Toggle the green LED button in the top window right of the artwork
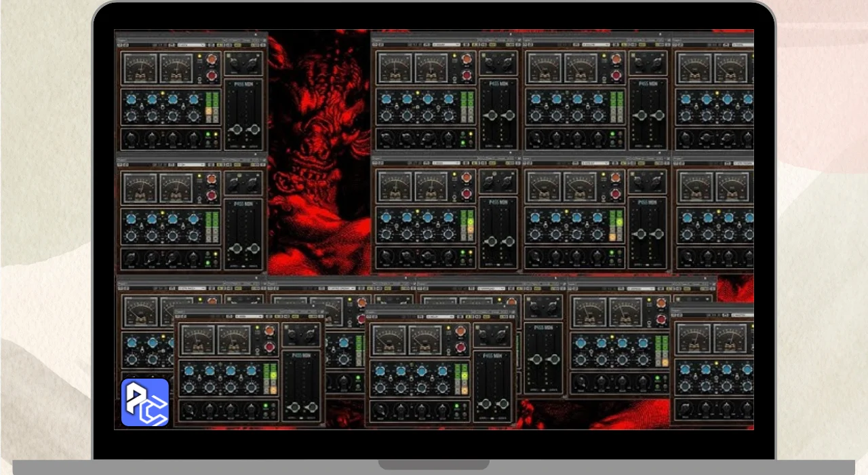 pos(463,143)
